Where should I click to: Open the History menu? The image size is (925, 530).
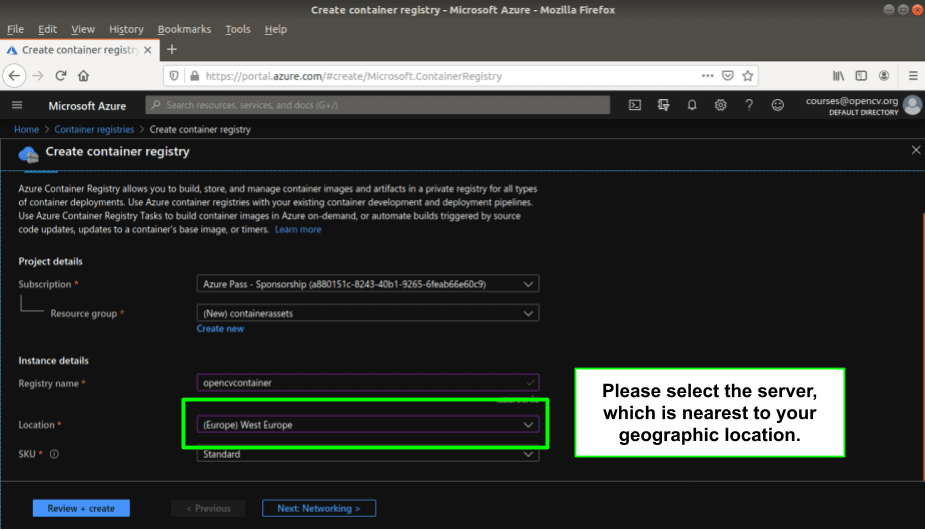pos(126,29)
